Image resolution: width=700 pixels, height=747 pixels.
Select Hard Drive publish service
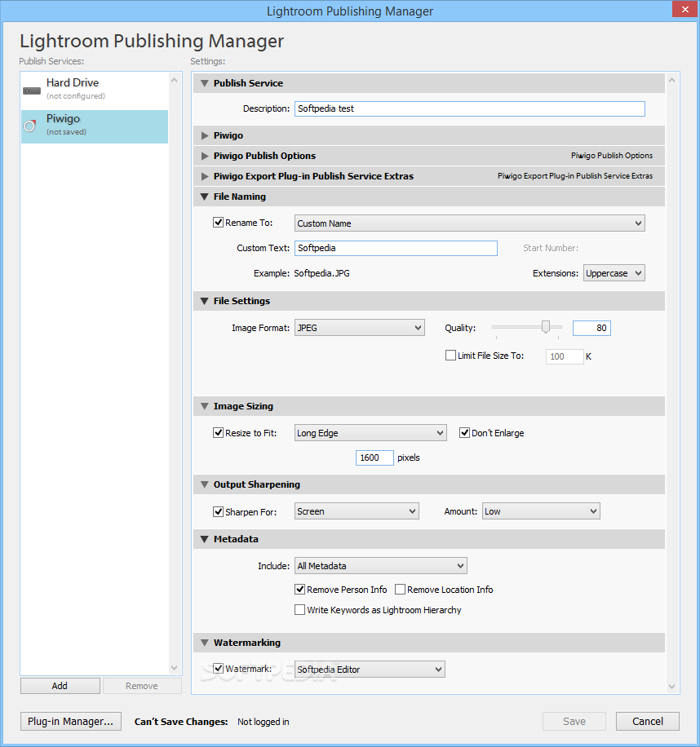tap(95, 89)
